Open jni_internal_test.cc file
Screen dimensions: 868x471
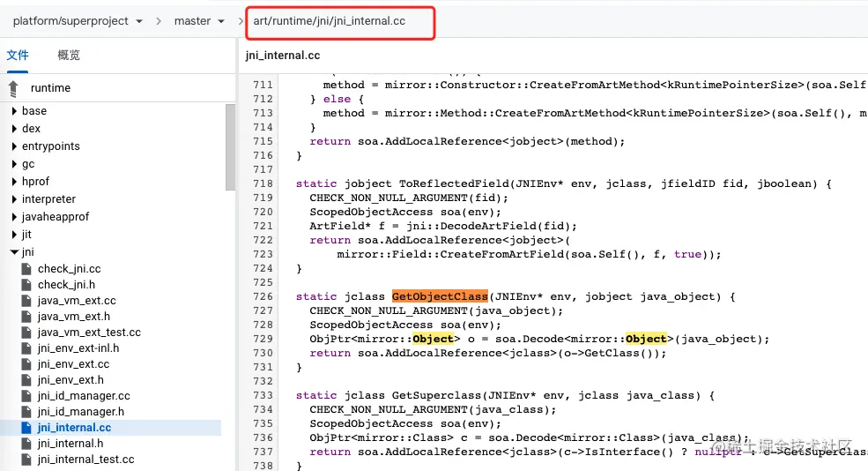pyautogui.click(x=85, y=460)
